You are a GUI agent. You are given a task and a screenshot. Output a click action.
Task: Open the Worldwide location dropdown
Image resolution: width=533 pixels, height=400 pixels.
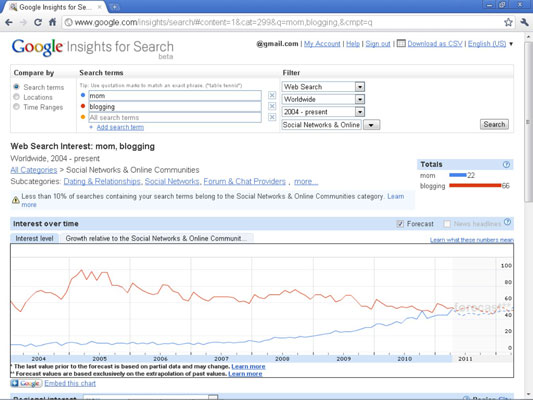click(x=323, y=99)
